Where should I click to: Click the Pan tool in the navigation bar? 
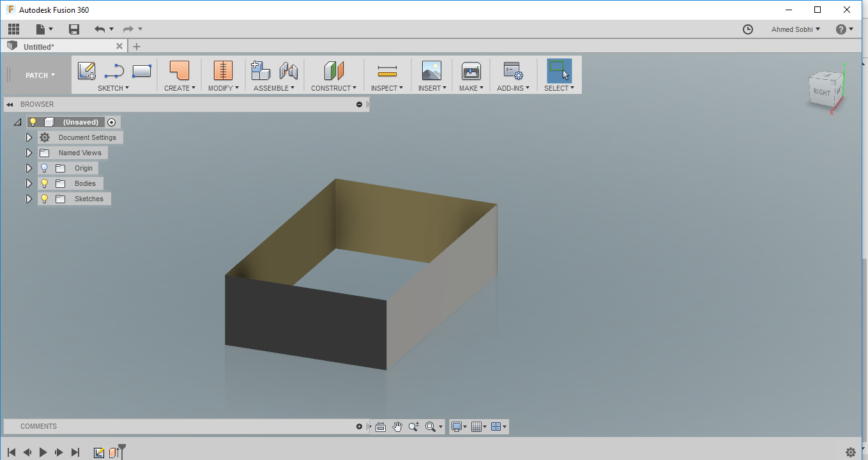[x=397, y=426]
